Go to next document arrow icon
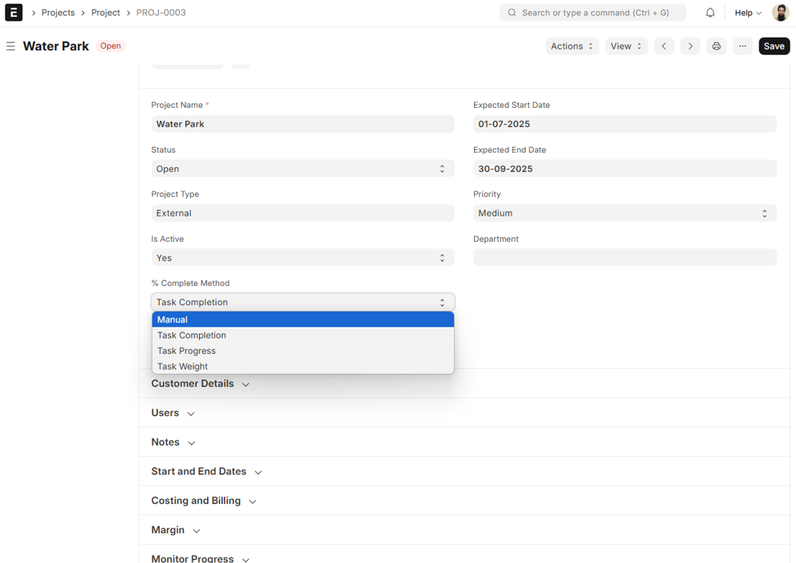 690,46
